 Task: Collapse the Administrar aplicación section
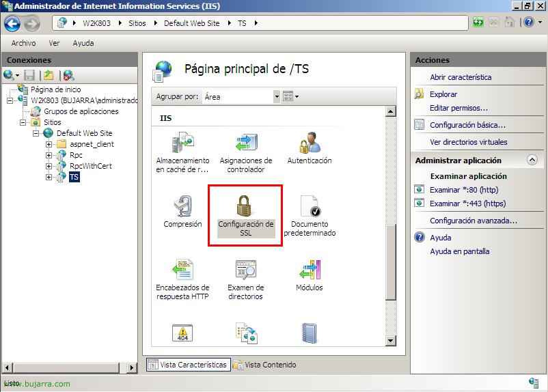[x=532, y=160]
